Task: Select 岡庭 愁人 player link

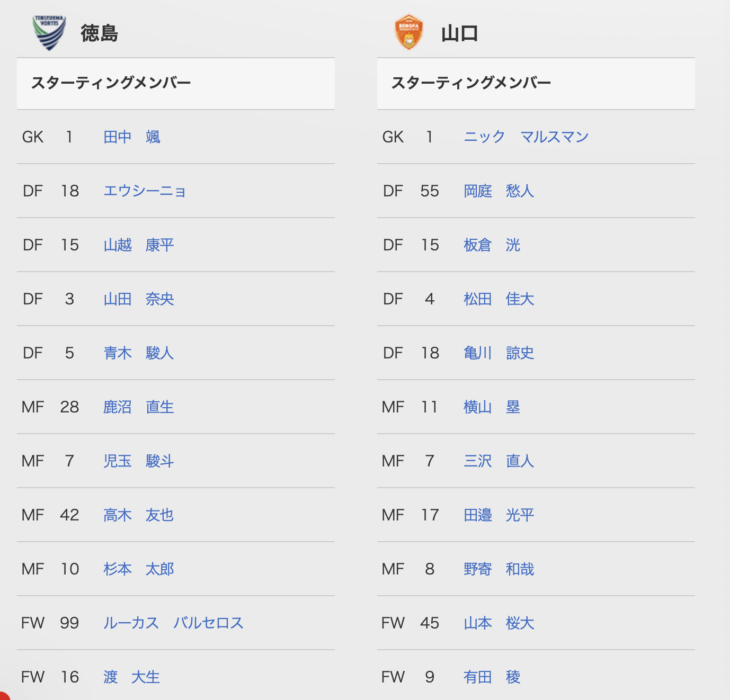Action: click(x=499, y=191)
